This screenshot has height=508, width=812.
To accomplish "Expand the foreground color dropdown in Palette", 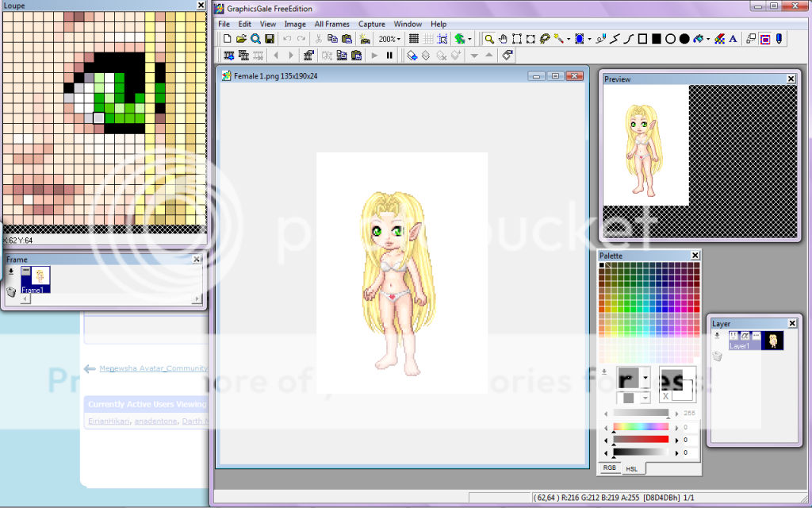I will (x=645, y=378).
